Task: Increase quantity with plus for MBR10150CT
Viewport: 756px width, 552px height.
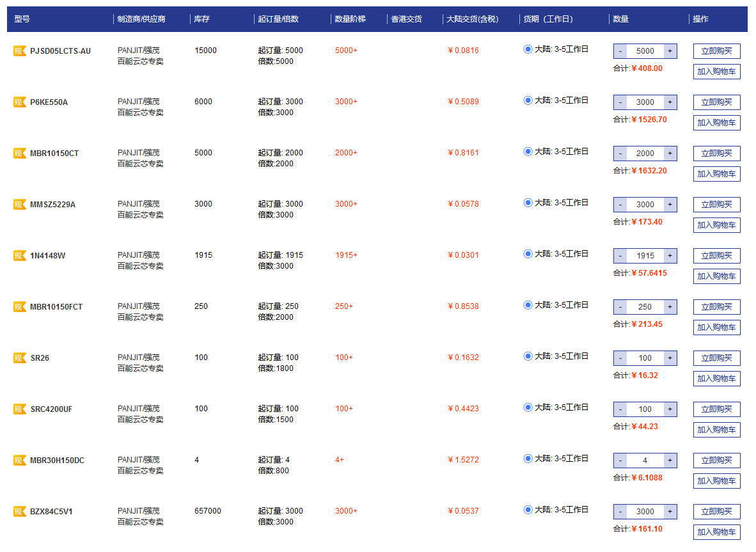Action: [670, 154]
